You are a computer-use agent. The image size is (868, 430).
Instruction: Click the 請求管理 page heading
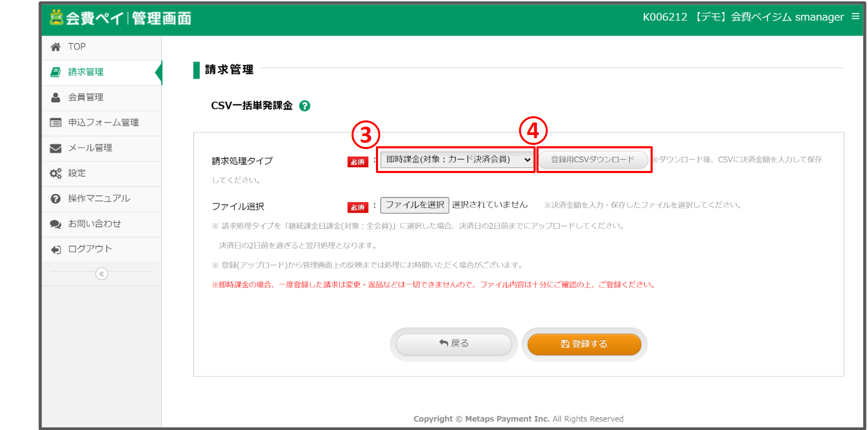(x=229, y=70)
